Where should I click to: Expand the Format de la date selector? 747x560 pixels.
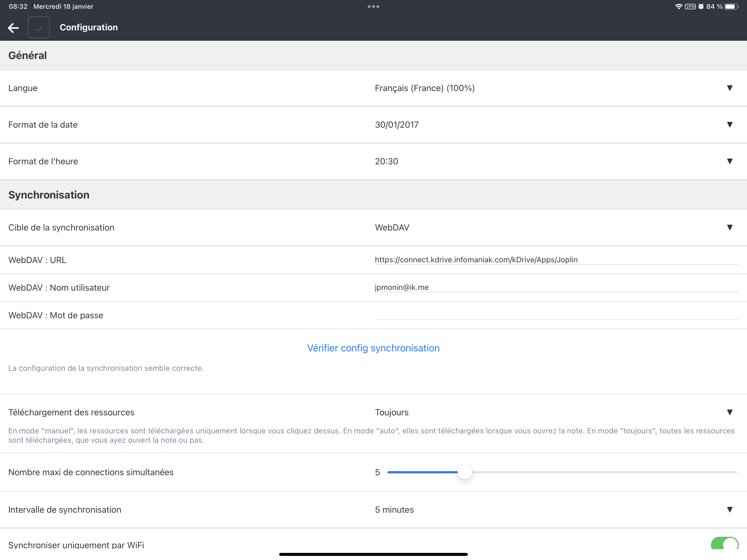coord(730,124)
